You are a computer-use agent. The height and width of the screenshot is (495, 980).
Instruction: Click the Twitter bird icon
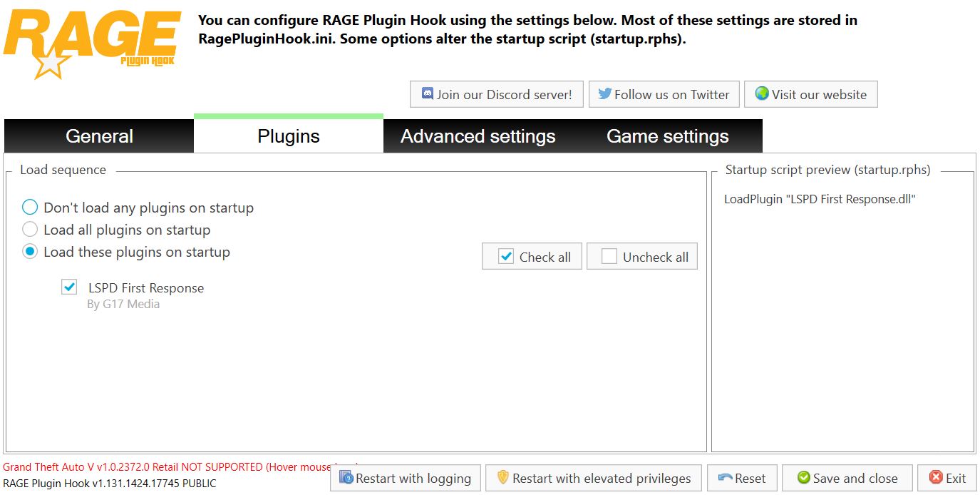(605, 93)
